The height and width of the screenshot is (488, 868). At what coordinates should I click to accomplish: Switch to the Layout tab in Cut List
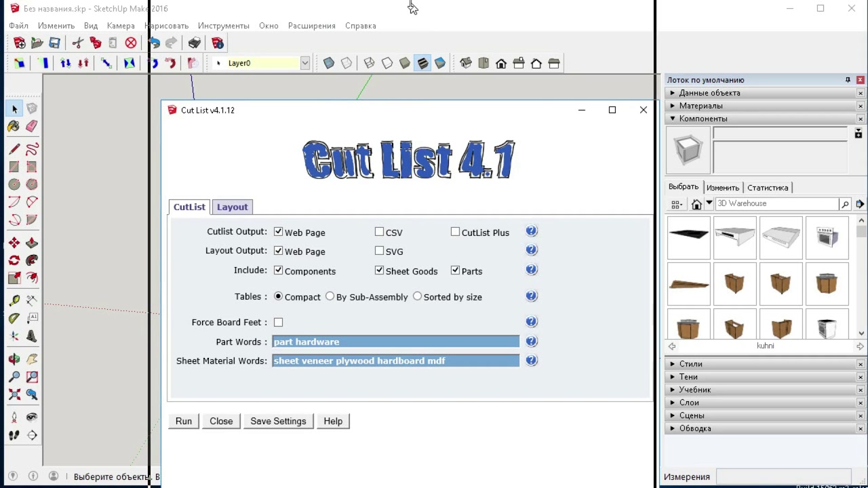tap(232, 207)
